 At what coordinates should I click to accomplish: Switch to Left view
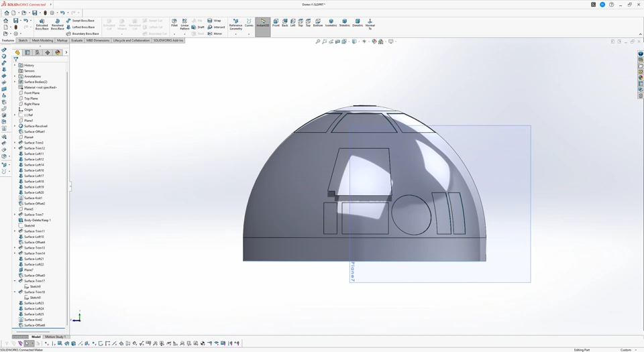(293, 23)
